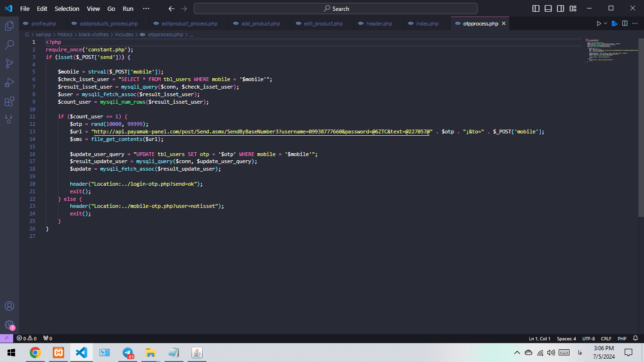Toggle the bottom panel layout button
Image resolution: width=644 pixels, height=362 pixels.
(x=548, y=8)
